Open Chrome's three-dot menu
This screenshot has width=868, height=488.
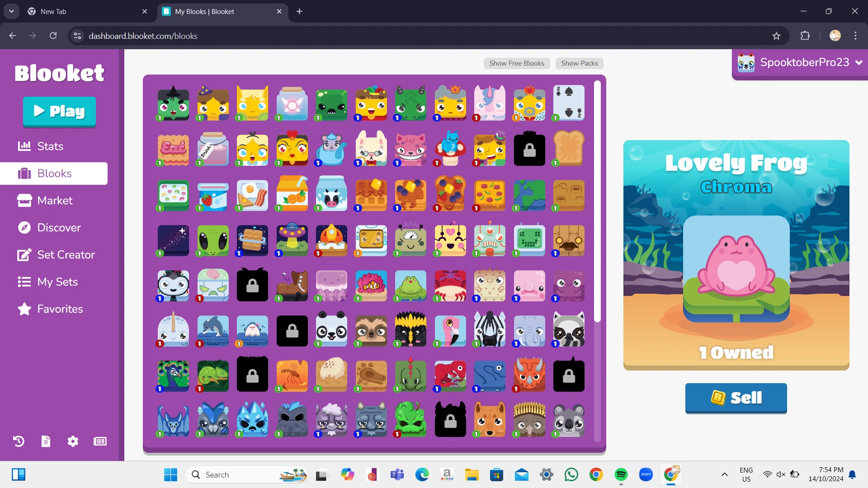click(x=855, y=36)
